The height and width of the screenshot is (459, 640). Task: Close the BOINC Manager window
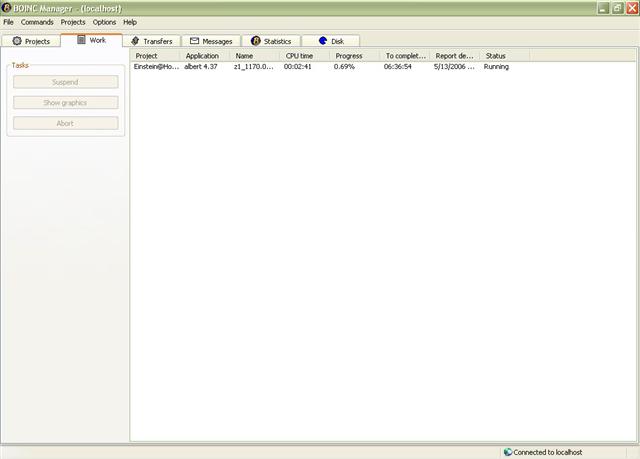click(x=632, y=8)
